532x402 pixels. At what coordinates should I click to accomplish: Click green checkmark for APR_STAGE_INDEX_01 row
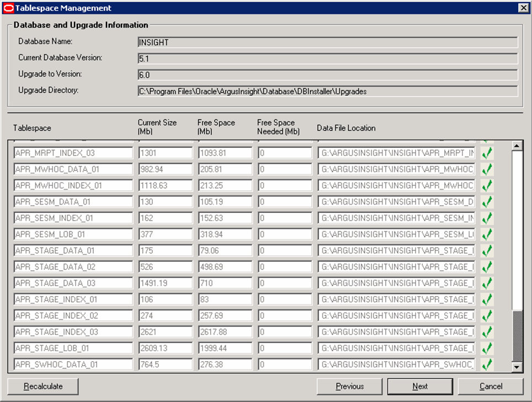click(x=487, y=299)
